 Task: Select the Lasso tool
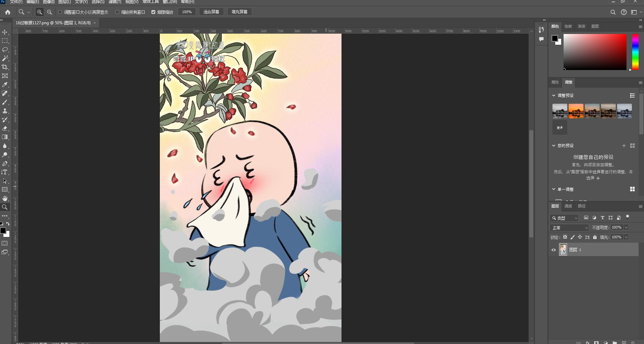[x=5, y=50]
